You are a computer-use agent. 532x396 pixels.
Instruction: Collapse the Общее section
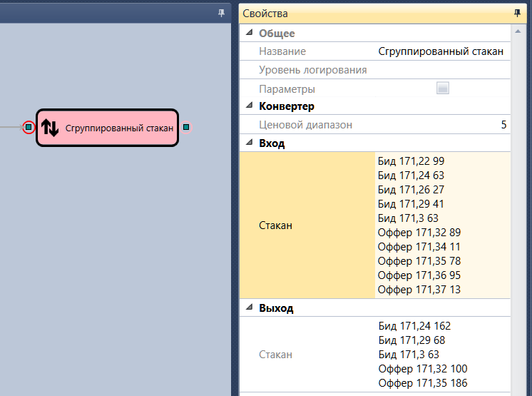[x=250, y=33]
